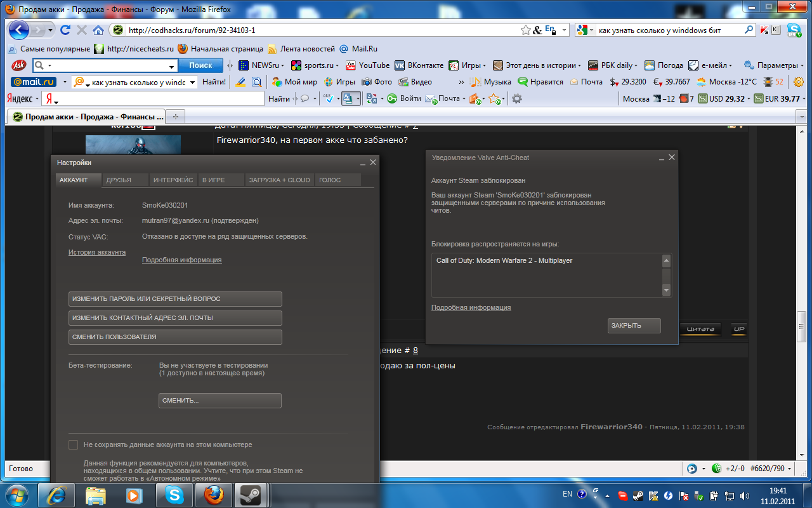Click the blue Поиск button in the Ask toolbar
Screen dimensions: 812x508
tap(200, 65)
